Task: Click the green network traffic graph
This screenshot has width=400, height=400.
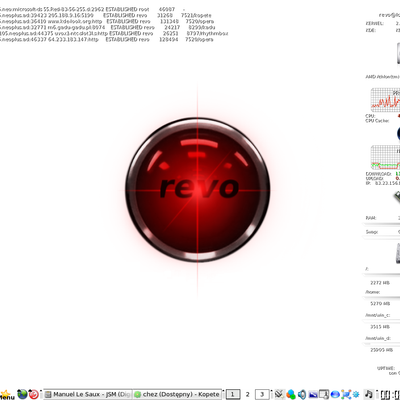Action: coord(385,157)
